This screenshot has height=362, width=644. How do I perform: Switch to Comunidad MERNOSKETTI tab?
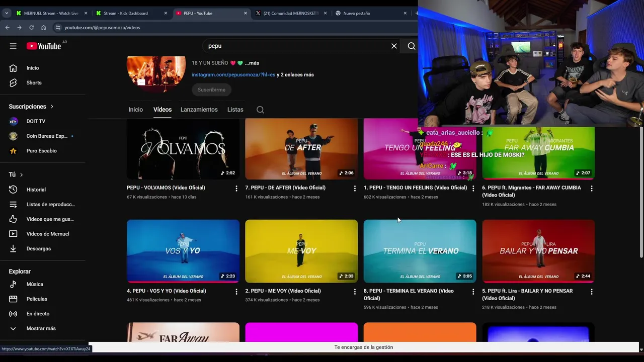pyautogui.click(x=291, y=13)
